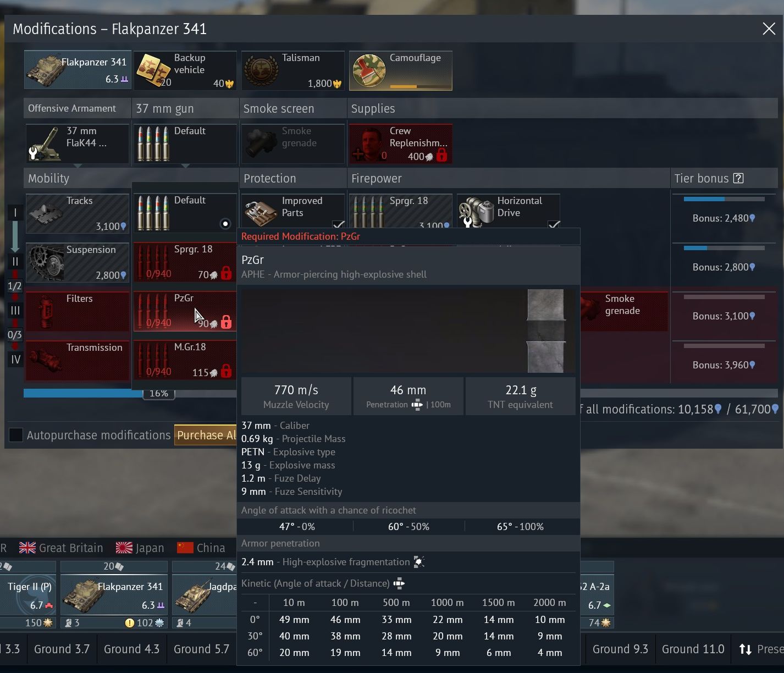The height and width of the screenshot is (673, 784).
Task: Click the 65° - 100% ricochet value
Action: coord(520,527)
